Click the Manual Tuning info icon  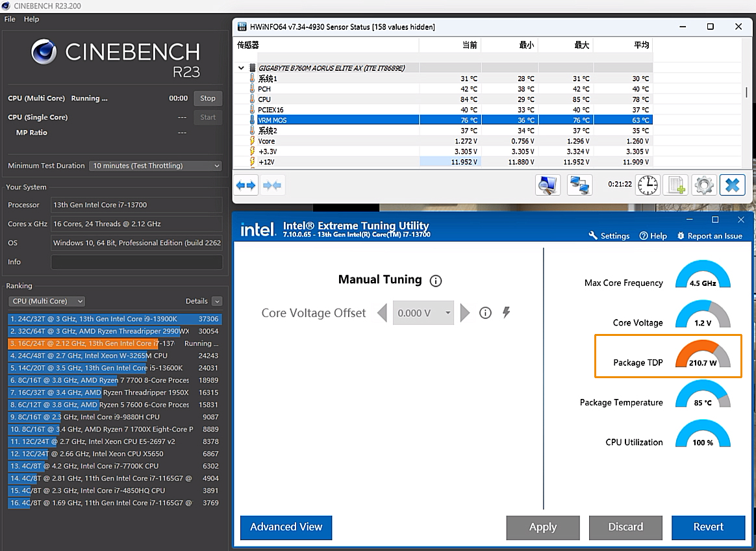coord(436,281)
